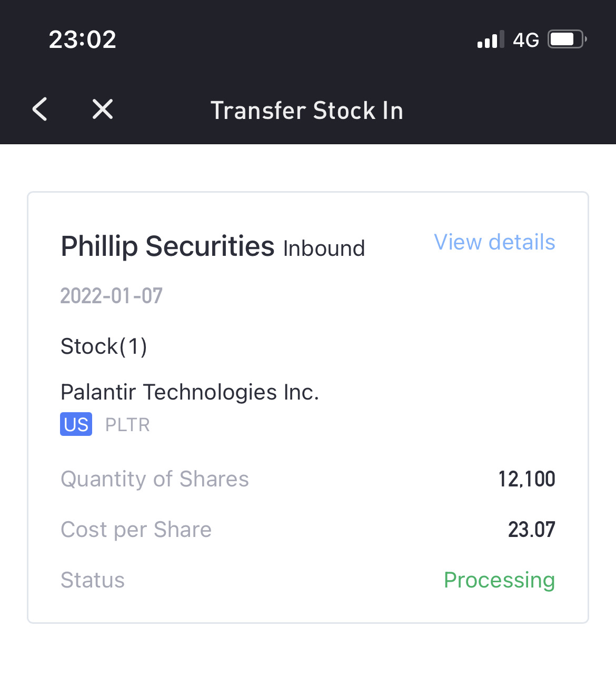Image resolution: width=616 pixels, height=677 pixels.
Task: Tap the battery status icon
Action: 567,39
